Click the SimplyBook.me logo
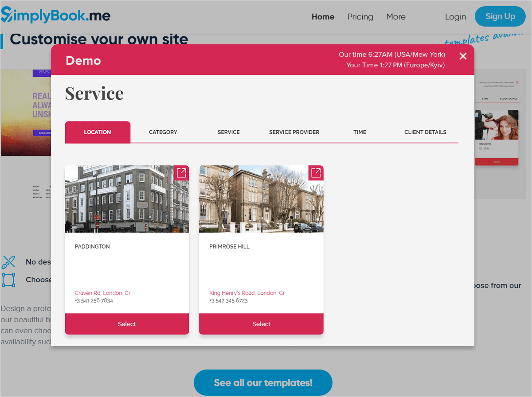 coord(55,16)
